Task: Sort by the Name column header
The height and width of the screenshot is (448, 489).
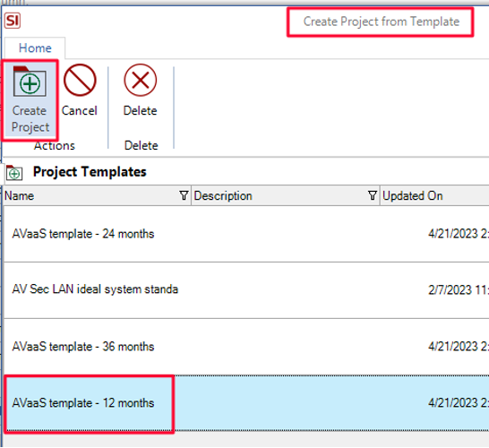Action: click(20, 196)
